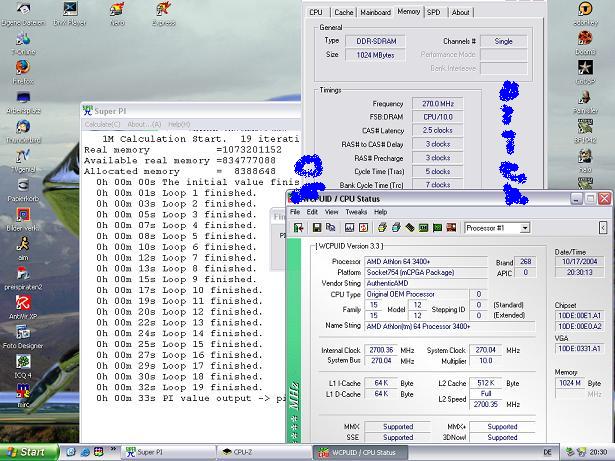
Task: Open the BF1942 desktop shortcut
Action: (x=585, y=131)
